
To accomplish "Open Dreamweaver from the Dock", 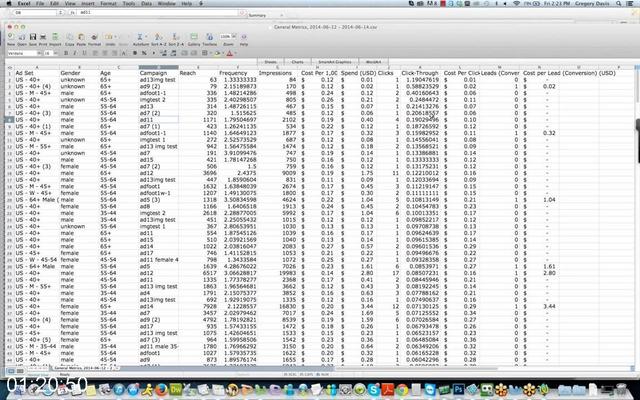I will click(176, 389).
